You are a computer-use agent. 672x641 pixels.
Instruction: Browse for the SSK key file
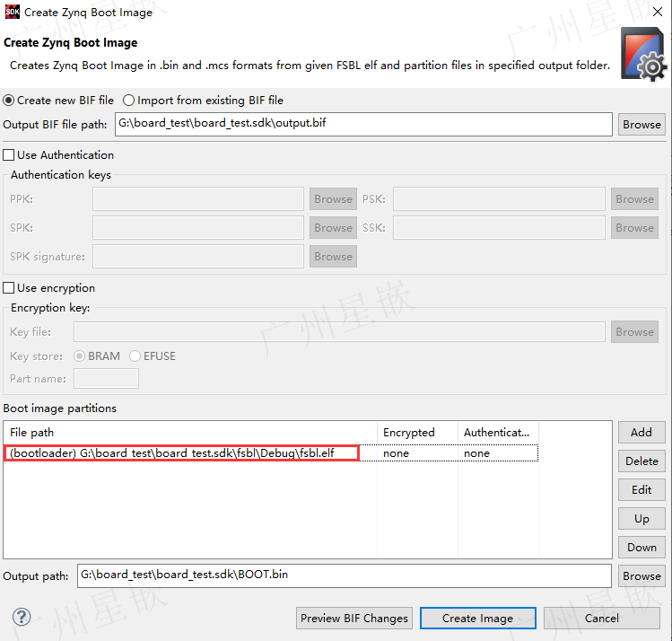pos(634,228)
